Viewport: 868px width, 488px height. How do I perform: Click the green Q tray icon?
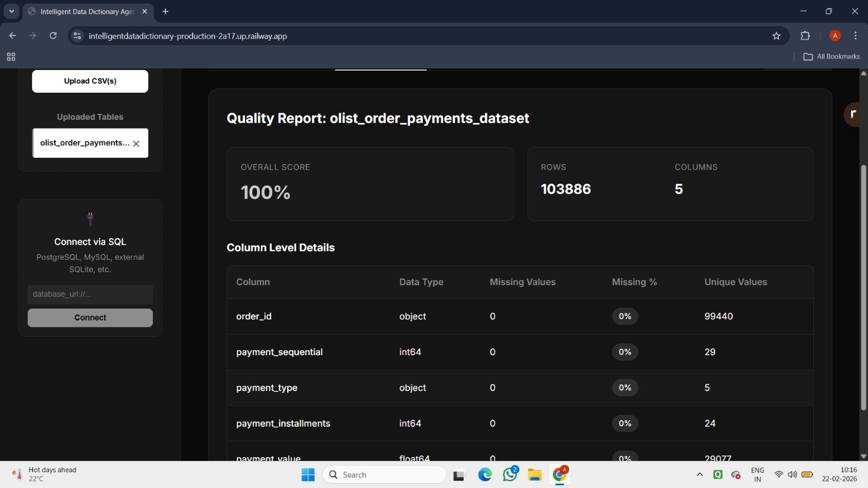[718, 475]
